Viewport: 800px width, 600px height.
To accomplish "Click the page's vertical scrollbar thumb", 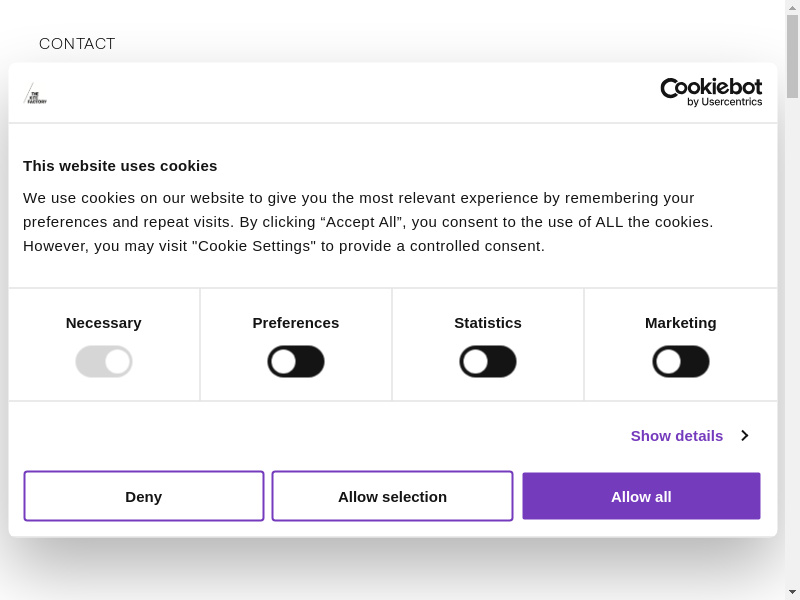I will (792, 56).
